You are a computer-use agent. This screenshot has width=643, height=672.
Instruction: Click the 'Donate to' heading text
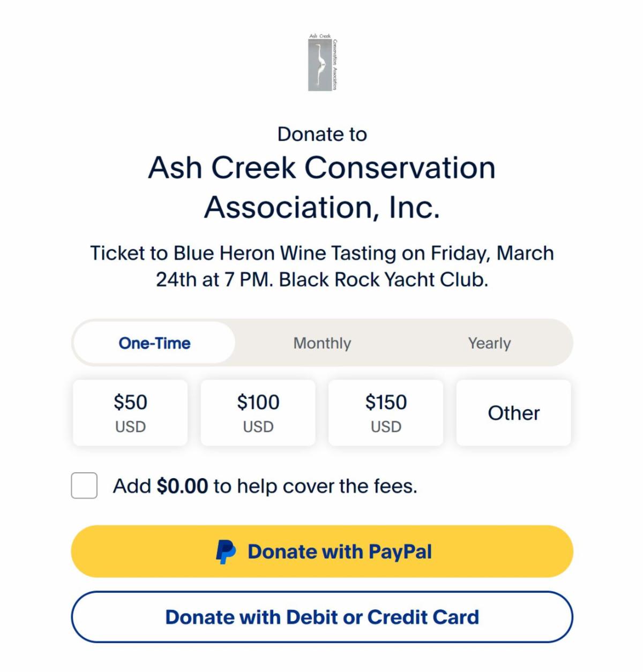tap(322, 134)
